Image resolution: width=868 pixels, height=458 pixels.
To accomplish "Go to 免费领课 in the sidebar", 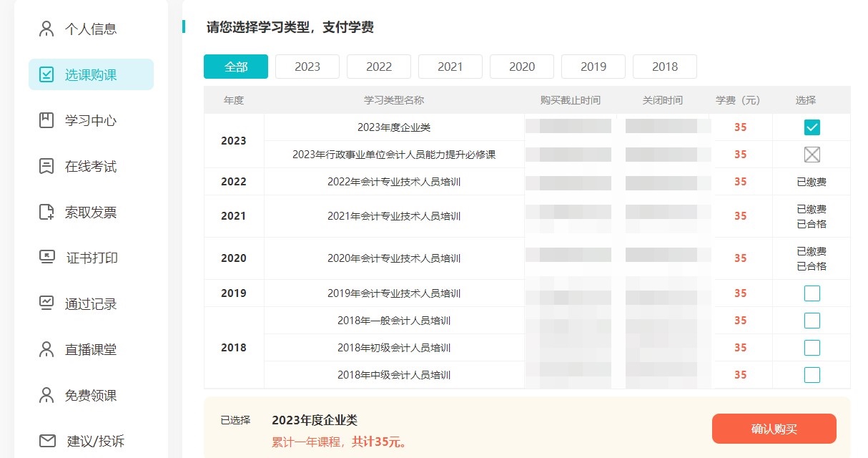I will (90, 396).
